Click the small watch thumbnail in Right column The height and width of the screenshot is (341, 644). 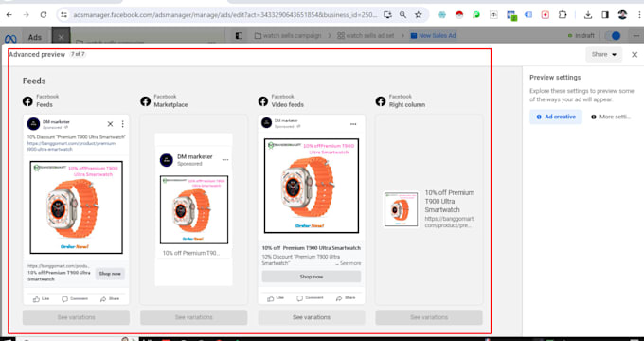(x=401, y=209)
